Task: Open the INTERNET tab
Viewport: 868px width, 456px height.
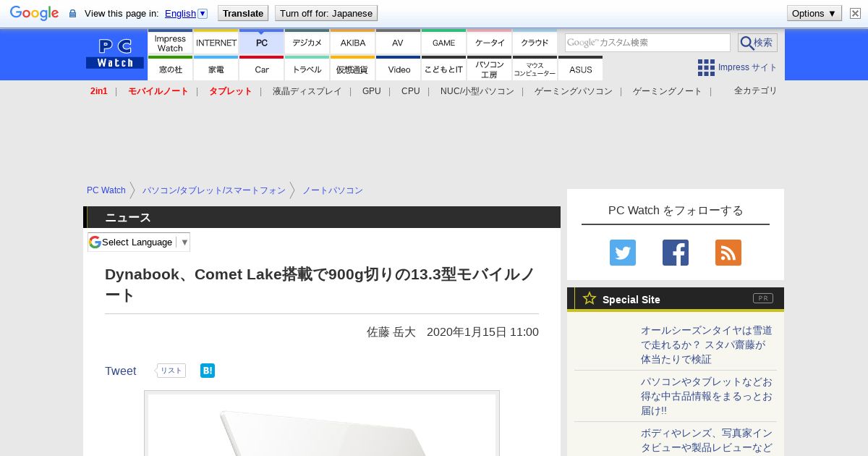Action: [216, 42]
